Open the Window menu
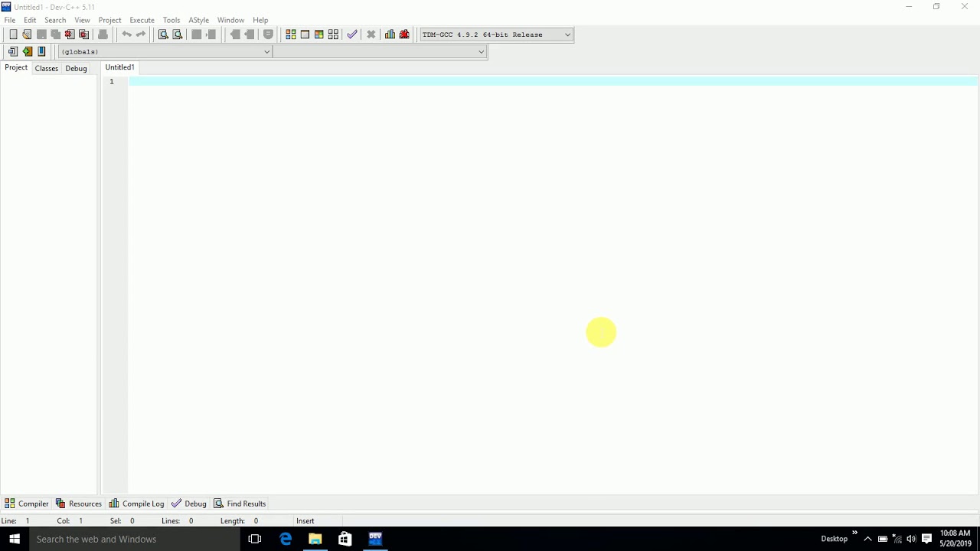This screenshot has height=551, width=980. pos(230,20)
